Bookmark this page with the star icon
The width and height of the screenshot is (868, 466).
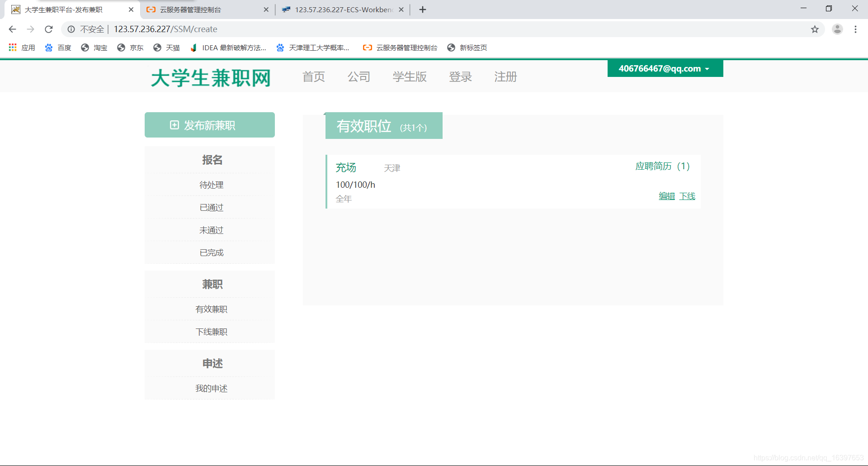815,29
